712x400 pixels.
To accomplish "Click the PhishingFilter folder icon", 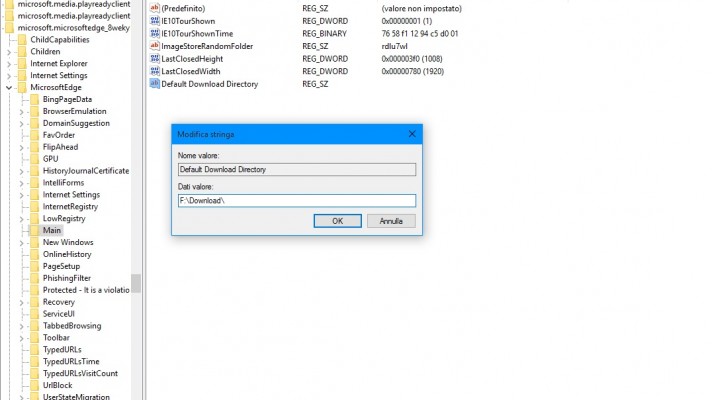I will coord(35,278).
